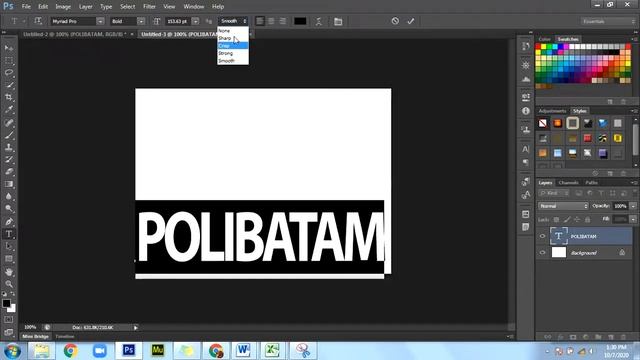Click text color swatch in options bar
This screenshot has width=640, height=360.
[x=300, y=21]
